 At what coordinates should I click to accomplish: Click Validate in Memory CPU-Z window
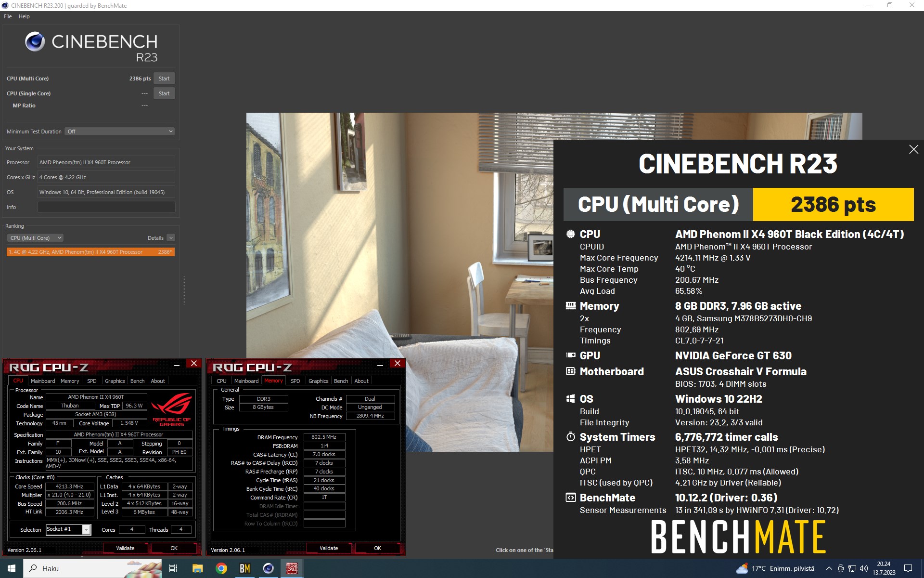tap(329, 548)
